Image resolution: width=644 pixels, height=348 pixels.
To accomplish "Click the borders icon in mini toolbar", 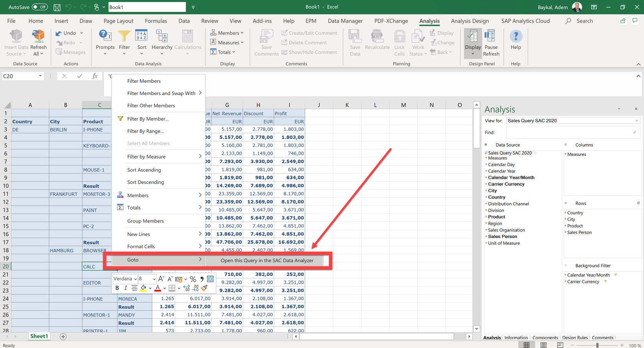I will (x=172, y=288).
